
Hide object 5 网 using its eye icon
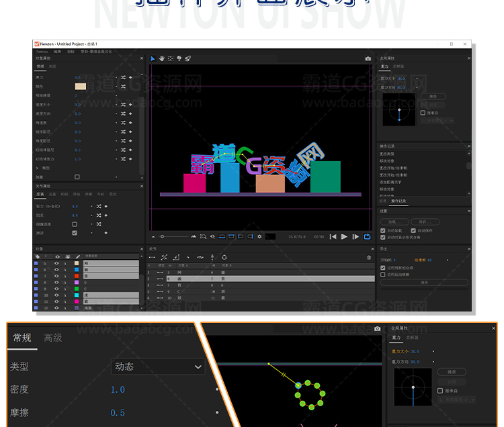56,263
